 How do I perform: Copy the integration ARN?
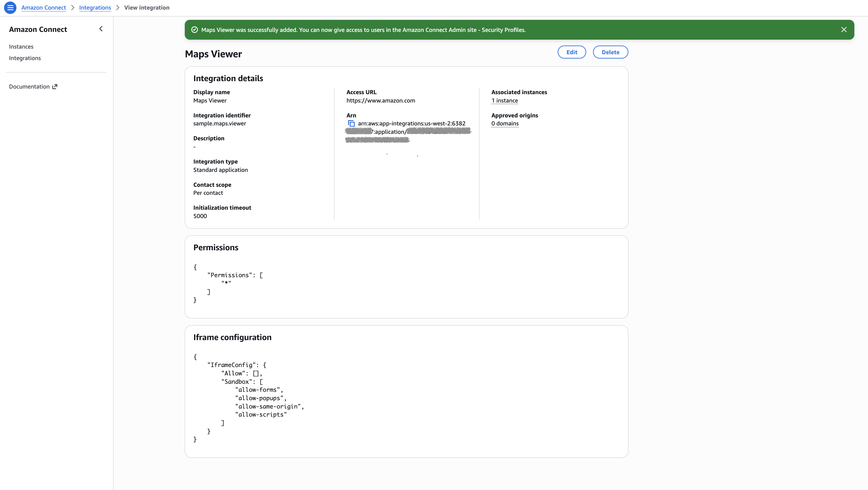(352, 124)
